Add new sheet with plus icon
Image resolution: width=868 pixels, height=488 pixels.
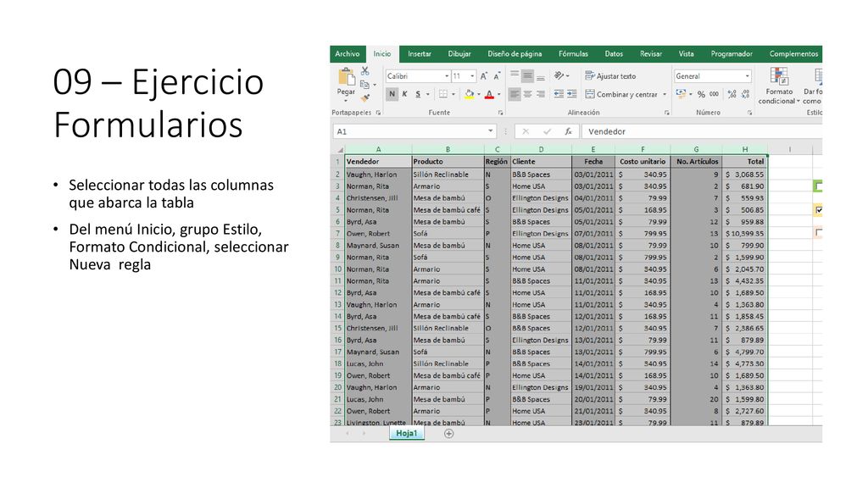click(x=449, y=434)
